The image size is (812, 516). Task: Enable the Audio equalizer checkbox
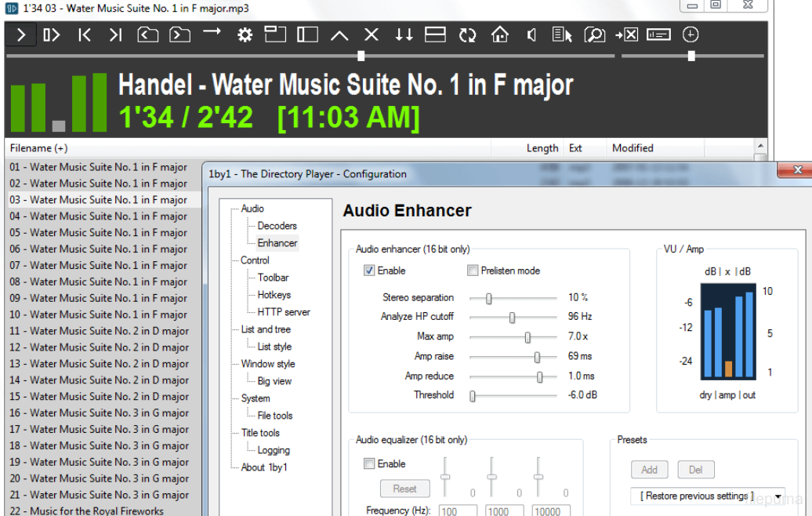[369, 463]
